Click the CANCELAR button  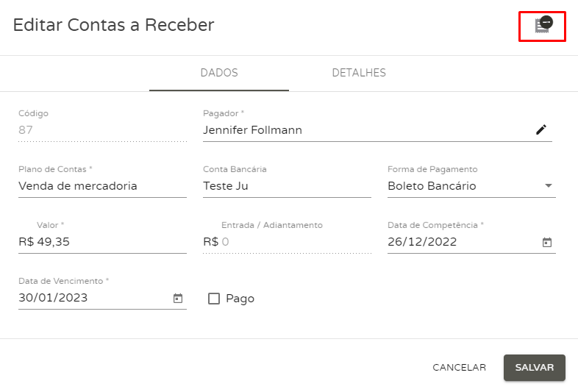[x=460, y=367]
